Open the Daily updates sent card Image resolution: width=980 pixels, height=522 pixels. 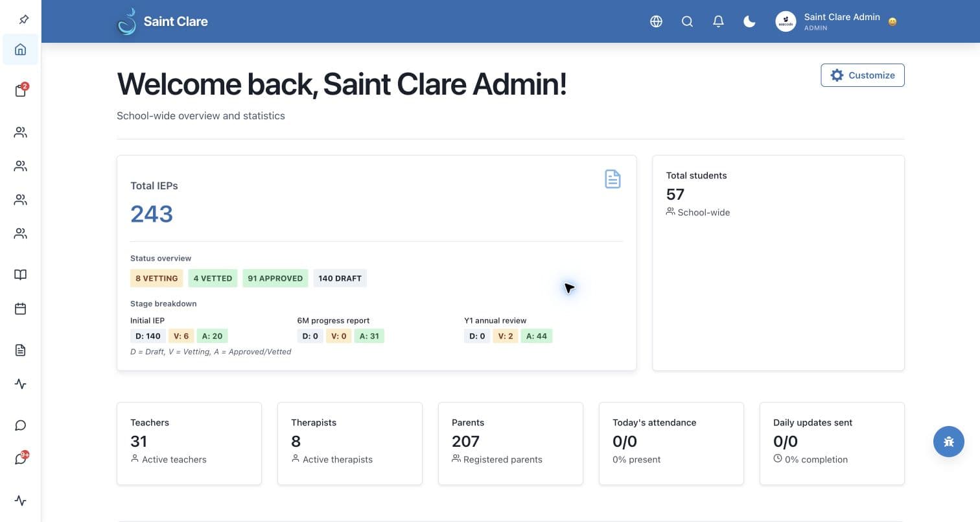click(x=832, y=444)
